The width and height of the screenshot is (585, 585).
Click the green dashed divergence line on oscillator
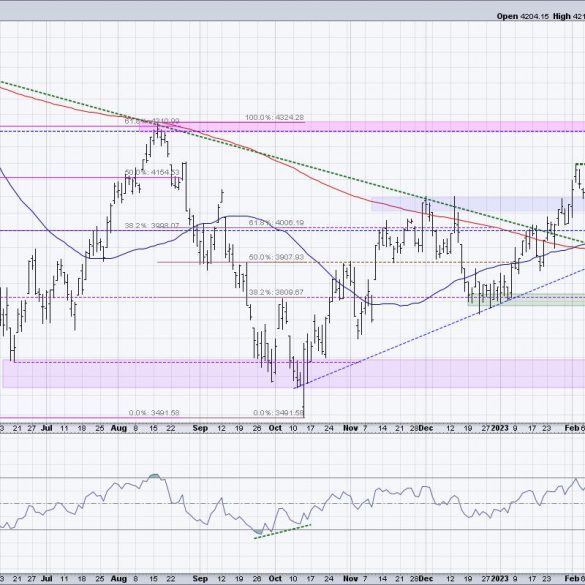pyautogui.click(x=282, y=532)
